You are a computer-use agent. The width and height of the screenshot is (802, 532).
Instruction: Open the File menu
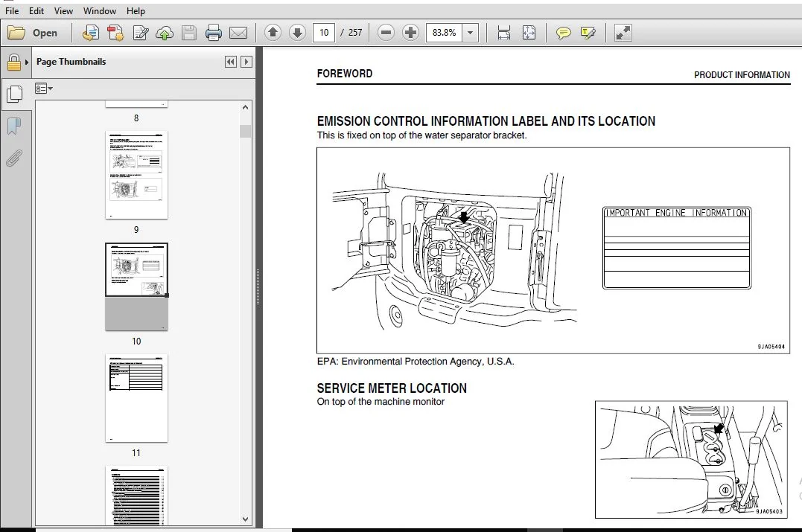pyautogui.click(x=12, y=10)
